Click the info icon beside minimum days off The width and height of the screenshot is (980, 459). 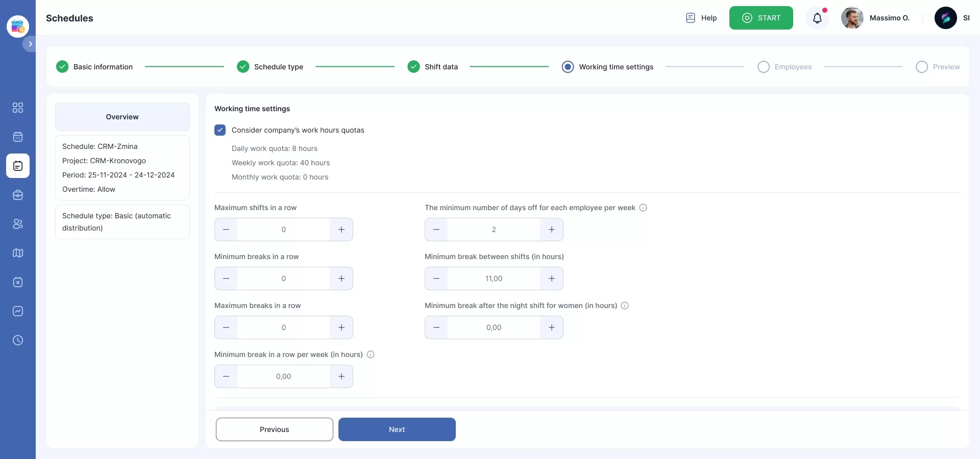coord(643,208)
